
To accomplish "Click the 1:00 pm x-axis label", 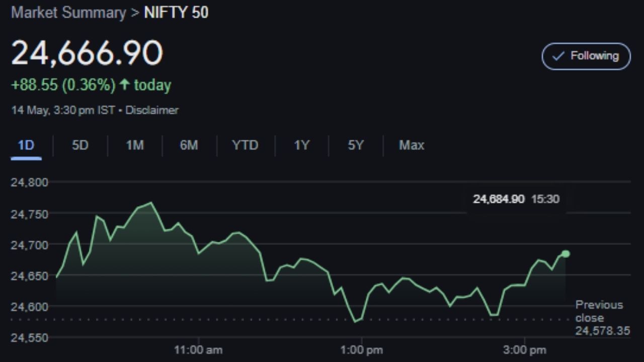I will (x=361, y=350).
